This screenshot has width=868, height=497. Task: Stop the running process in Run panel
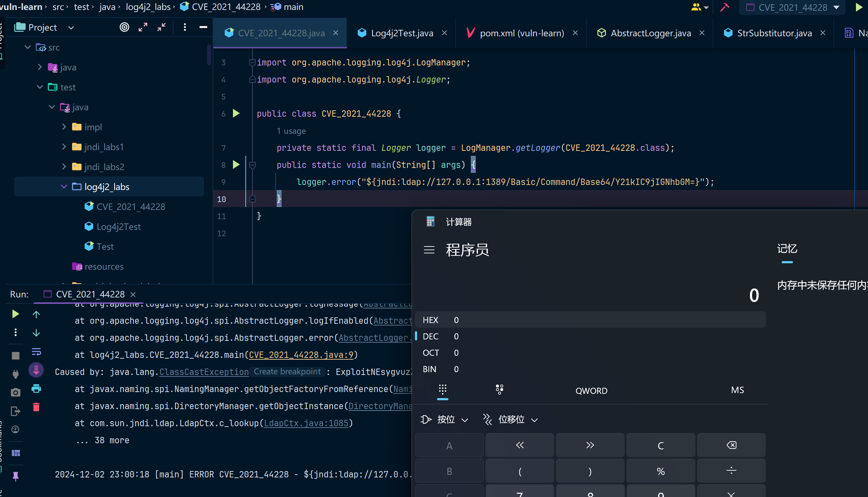point(16,356)
